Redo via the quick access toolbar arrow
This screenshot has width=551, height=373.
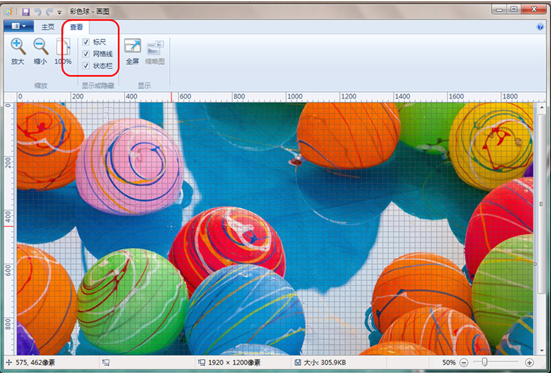49,12
